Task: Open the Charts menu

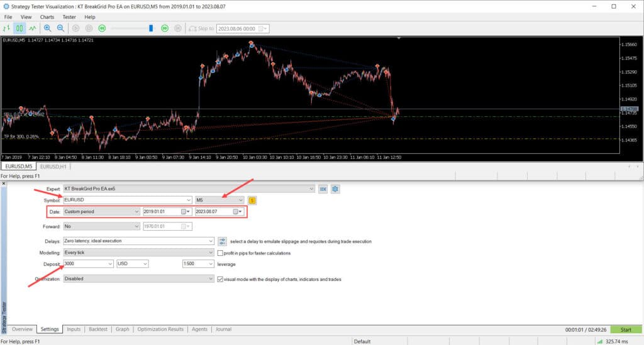Action: coord(47,17)
